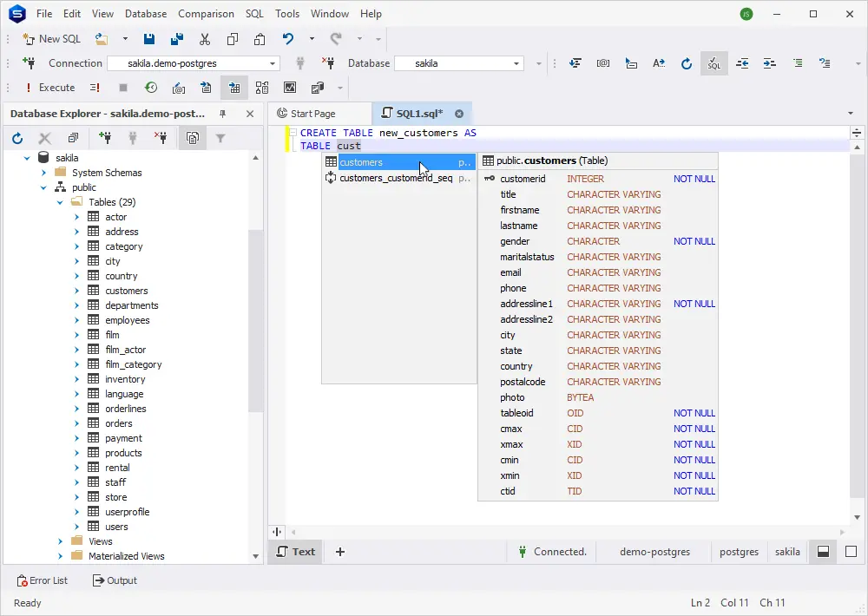Switch to the Start Page tab
The image size is (868, 616).
[312, 114]
